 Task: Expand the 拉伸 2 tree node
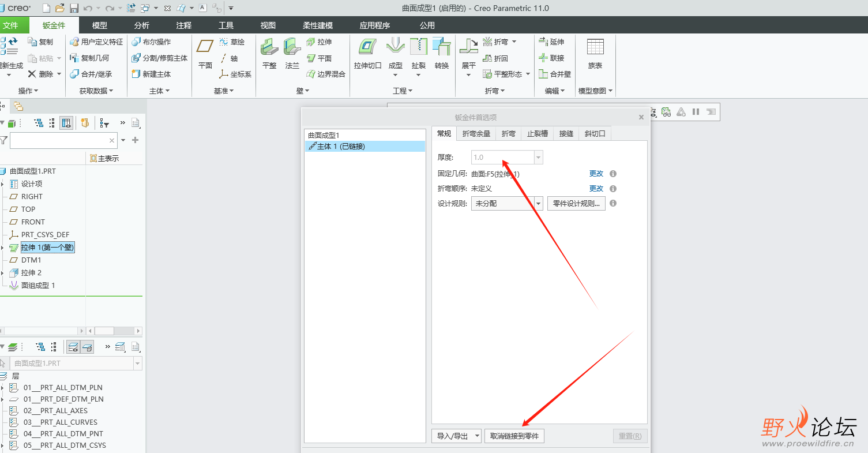tap(3, 272)
